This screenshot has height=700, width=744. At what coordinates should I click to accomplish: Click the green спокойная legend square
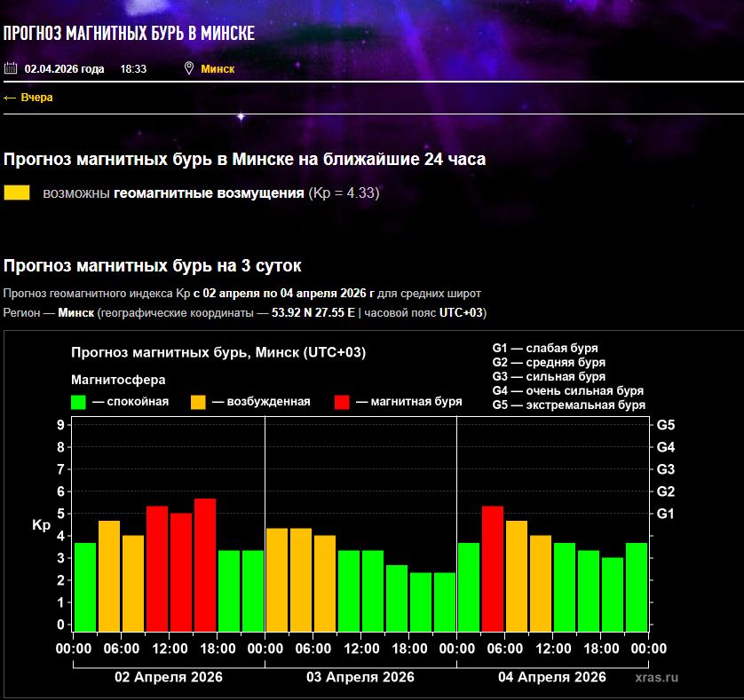(x=79, y=402)
